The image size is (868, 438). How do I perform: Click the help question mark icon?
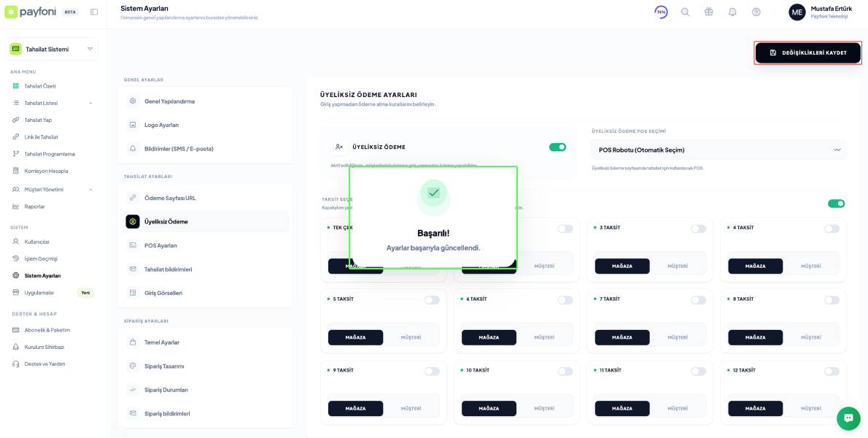click(x=756, y=12)
